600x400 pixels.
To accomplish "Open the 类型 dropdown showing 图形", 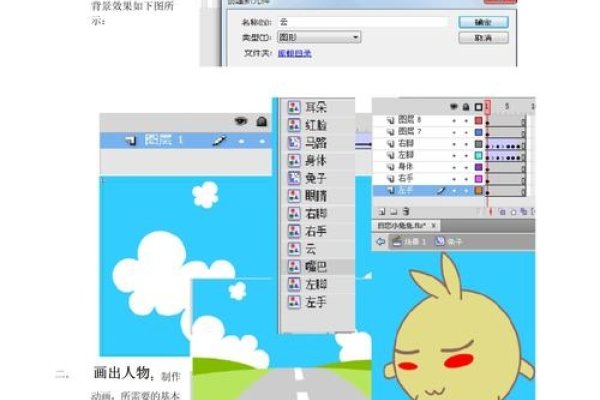I will click(x=319, y=37).
